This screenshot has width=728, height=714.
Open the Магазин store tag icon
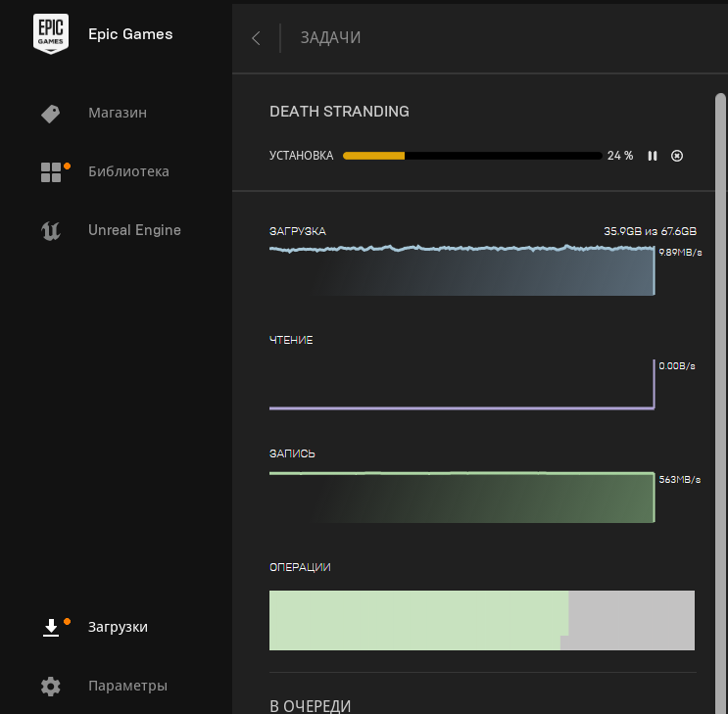tap(51, 114)
